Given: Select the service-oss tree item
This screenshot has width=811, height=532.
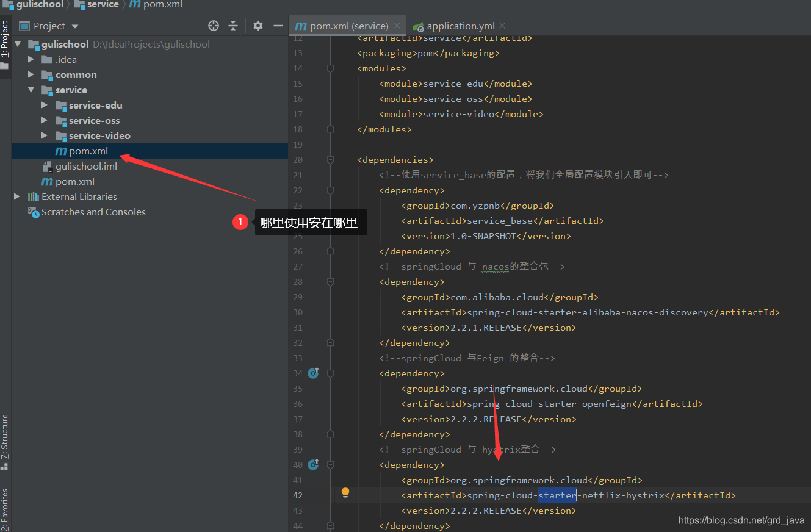Looking at the screenshot, I should pyautogui.click(x=94, y=120).
